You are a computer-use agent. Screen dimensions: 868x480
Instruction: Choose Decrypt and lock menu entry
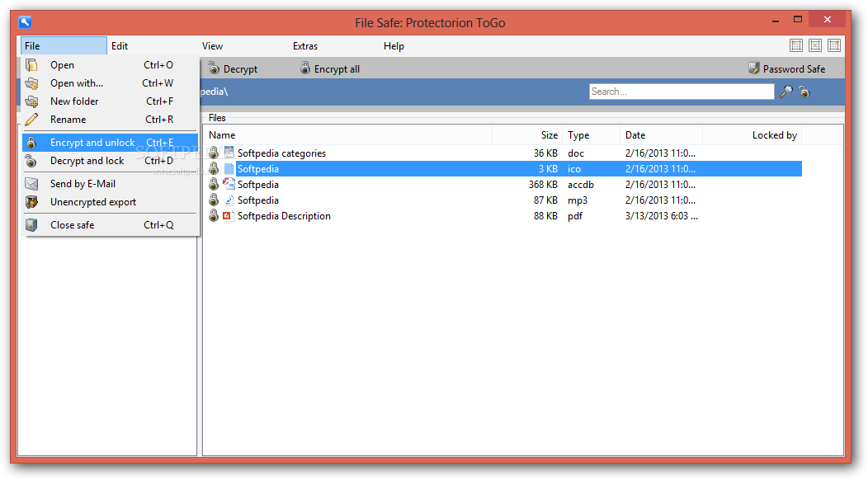[110, 161]
